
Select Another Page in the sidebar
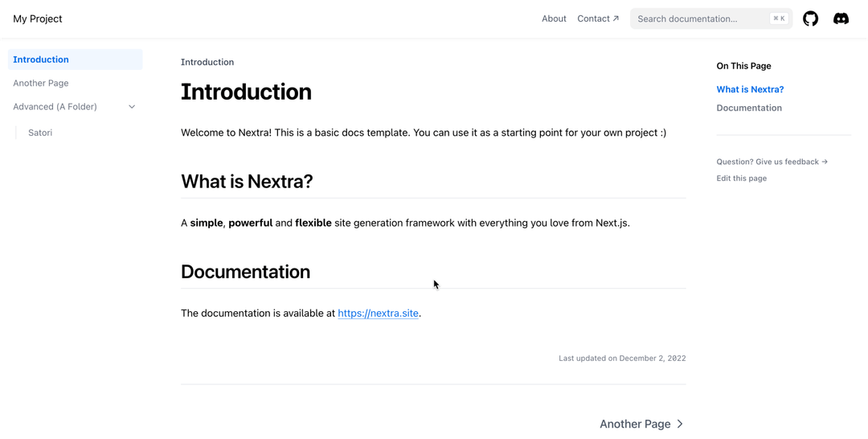[41, 83]
